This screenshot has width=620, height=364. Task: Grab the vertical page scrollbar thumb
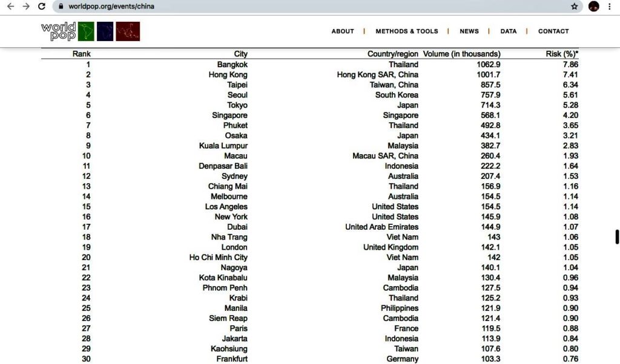click(617, 237)
